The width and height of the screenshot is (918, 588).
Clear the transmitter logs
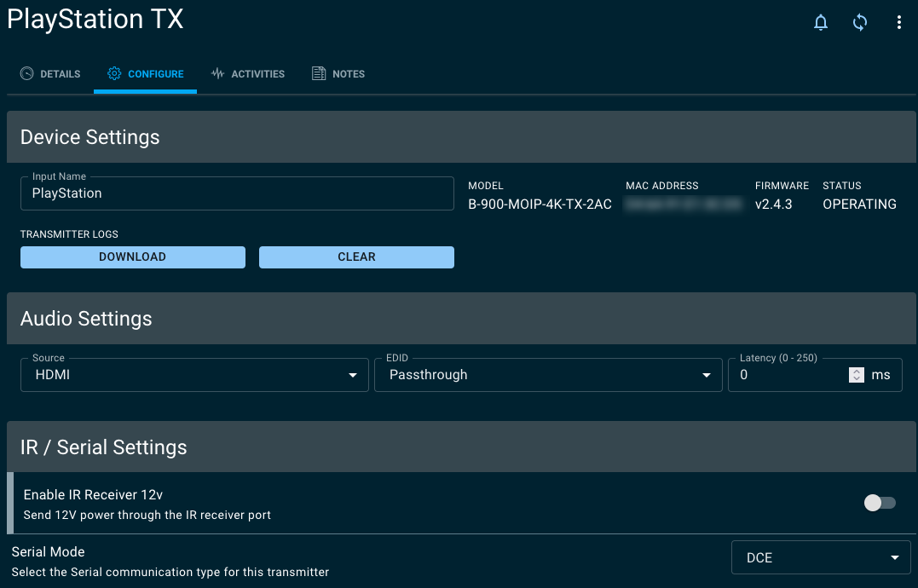pyautogui.click(x=356, y=257)
